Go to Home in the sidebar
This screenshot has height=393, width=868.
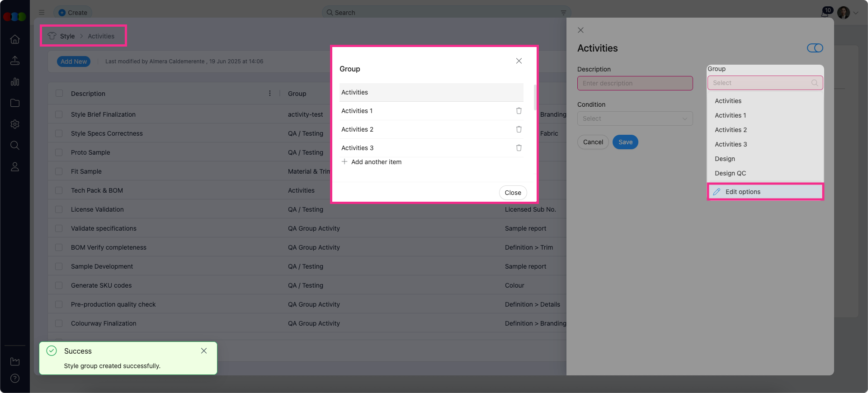point(15,39)
